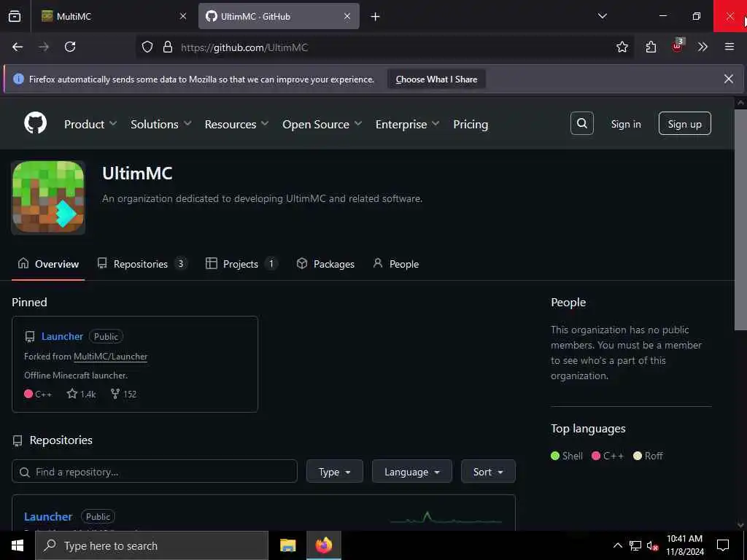Show hidden system tray icons
Image resolution: width=747 pixels, height=560 pixels.
(x=617, y=545)
